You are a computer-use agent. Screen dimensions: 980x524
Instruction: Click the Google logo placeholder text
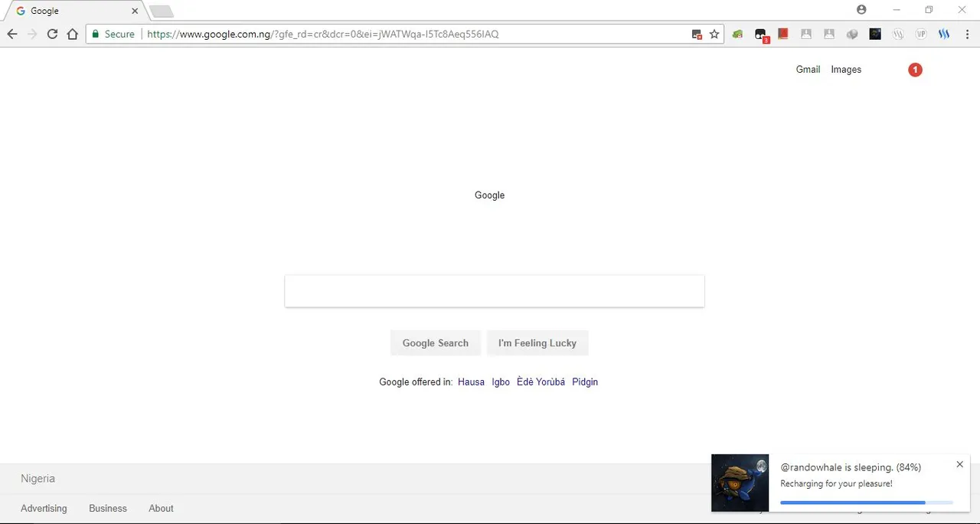point(489,195)
